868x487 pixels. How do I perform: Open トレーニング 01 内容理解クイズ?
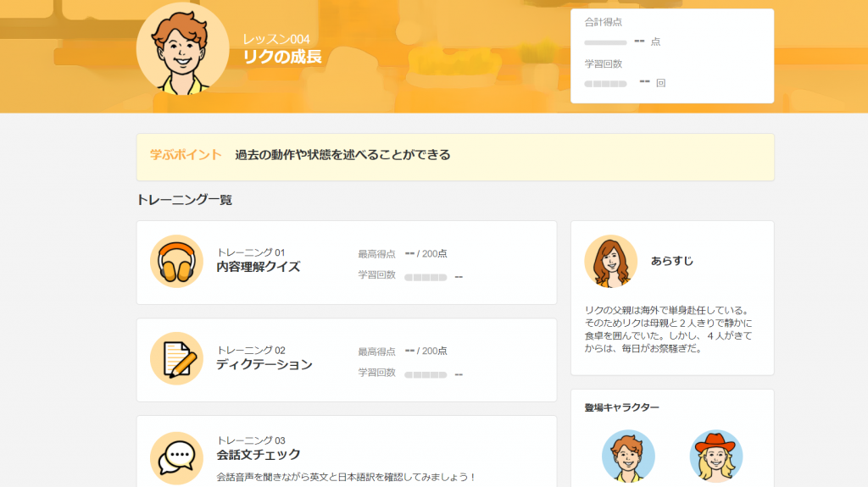coord(347,263)
